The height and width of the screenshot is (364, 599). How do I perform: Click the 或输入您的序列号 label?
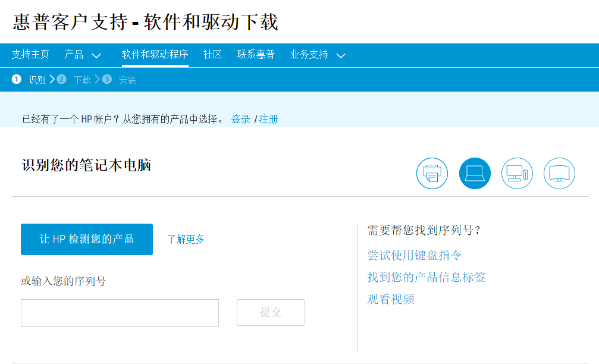[x=64, y=281]
